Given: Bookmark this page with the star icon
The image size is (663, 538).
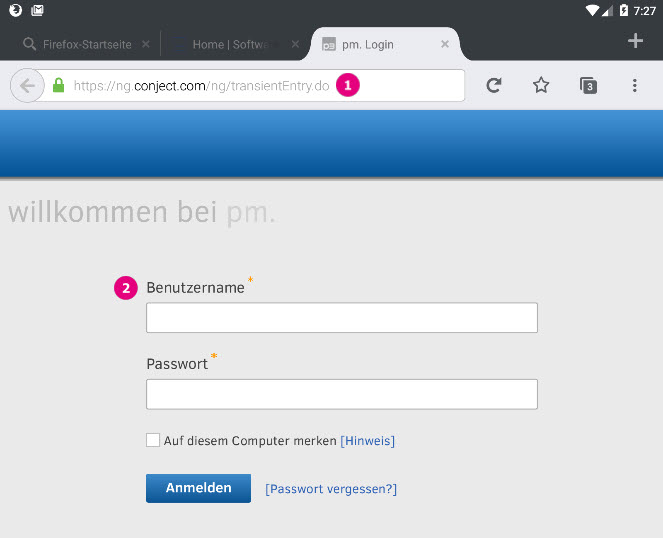Looking at the screenshot, I should click(541, 86).
